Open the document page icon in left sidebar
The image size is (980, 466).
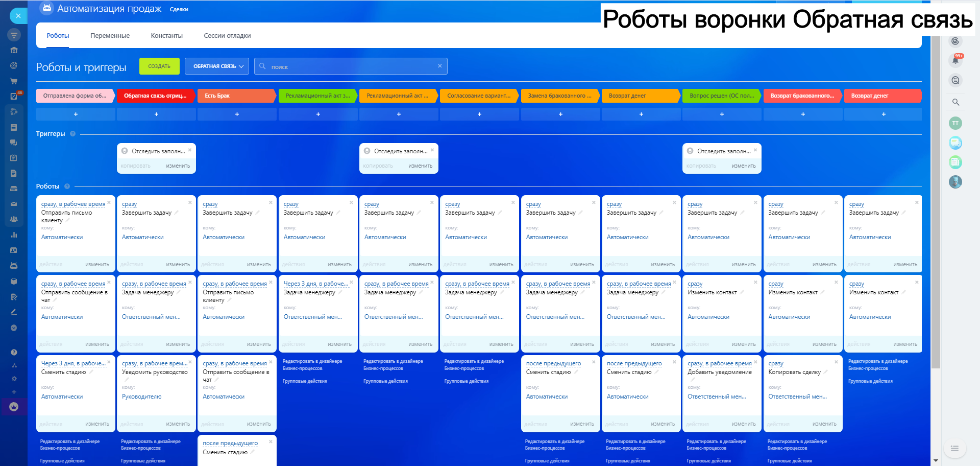tap(14, 173)
